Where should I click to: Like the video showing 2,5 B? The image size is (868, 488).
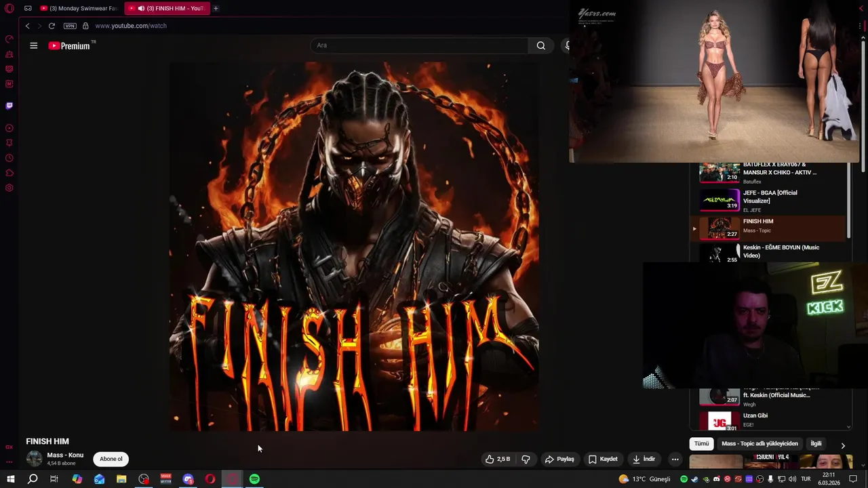click(x=498, y=459)
